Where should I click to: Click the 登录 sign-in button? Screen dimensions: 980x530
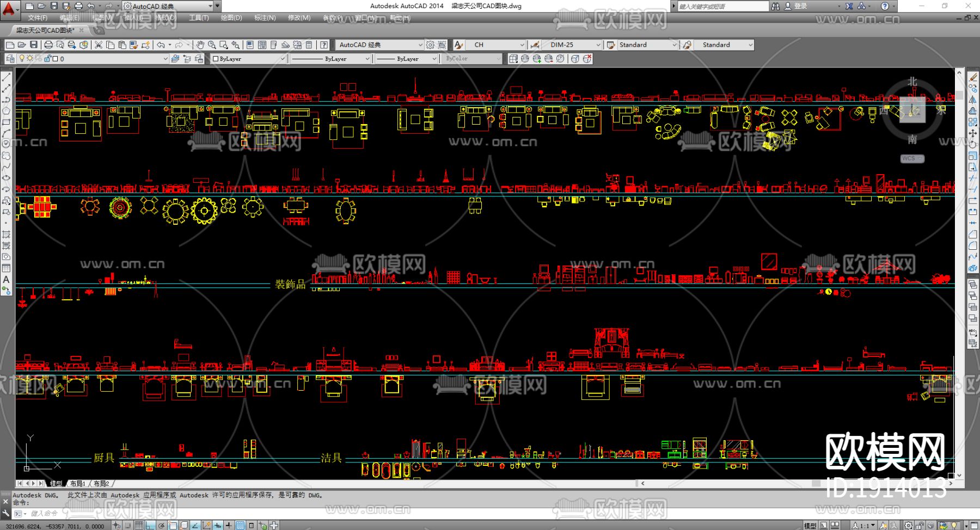tap(800, 6)
